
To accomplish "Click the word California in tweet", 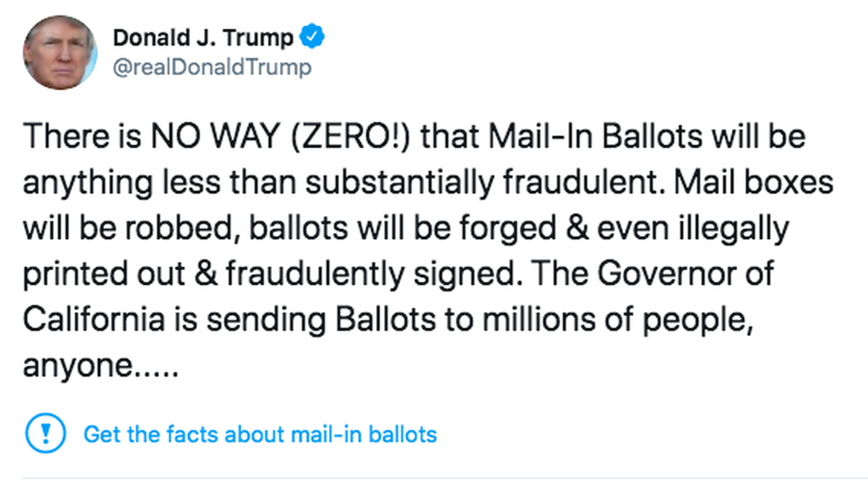I will point(93,320).
